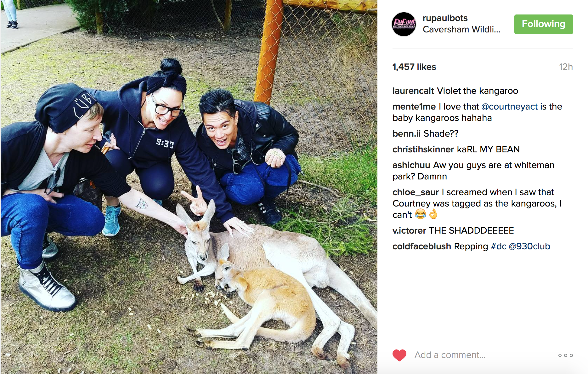
Task: Open the three-dot more options menu
Action: 566,355
